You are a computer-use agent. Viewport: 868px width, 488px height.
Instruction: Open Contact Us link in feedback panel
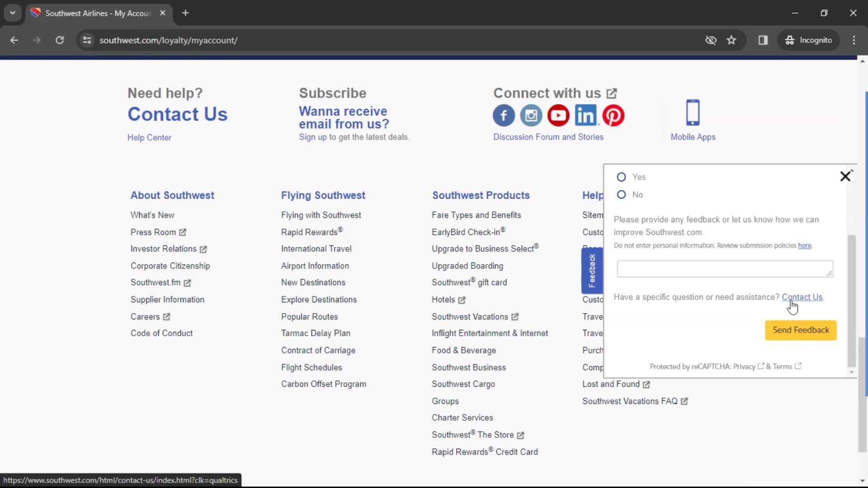[802, 297]
